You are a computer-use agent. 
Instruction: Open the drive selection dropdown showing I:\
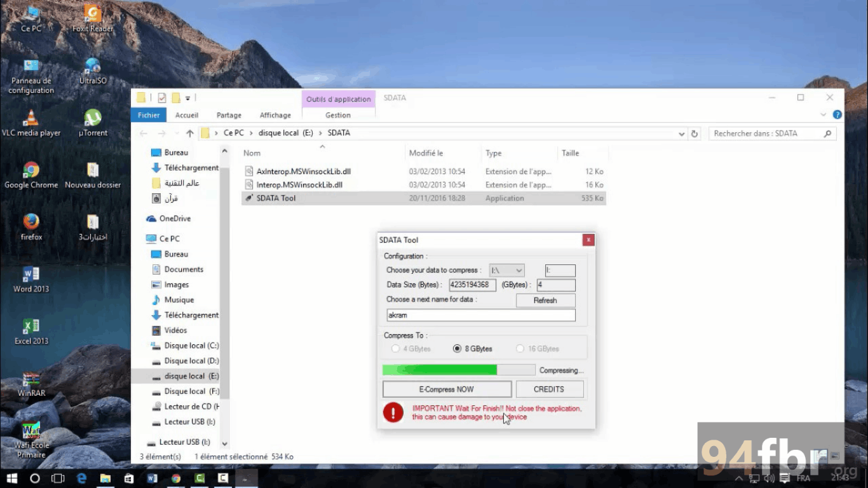pyautogui.click(x=506, y=271)
